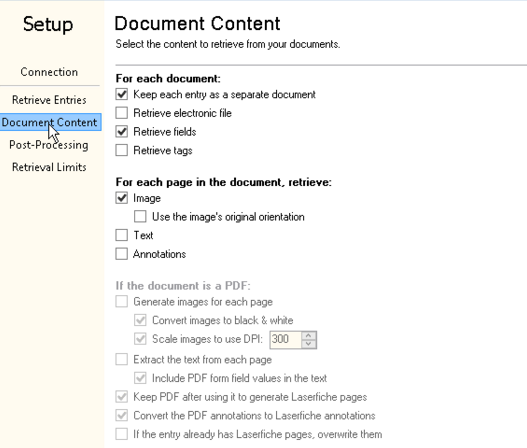Open the Connection setup page
The image size is (527, 448).
pos(49,72)
